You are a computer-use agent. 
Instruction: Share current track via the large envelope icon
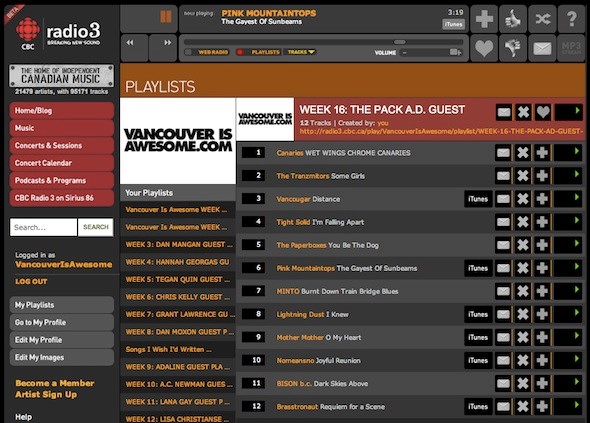point(542,48)
